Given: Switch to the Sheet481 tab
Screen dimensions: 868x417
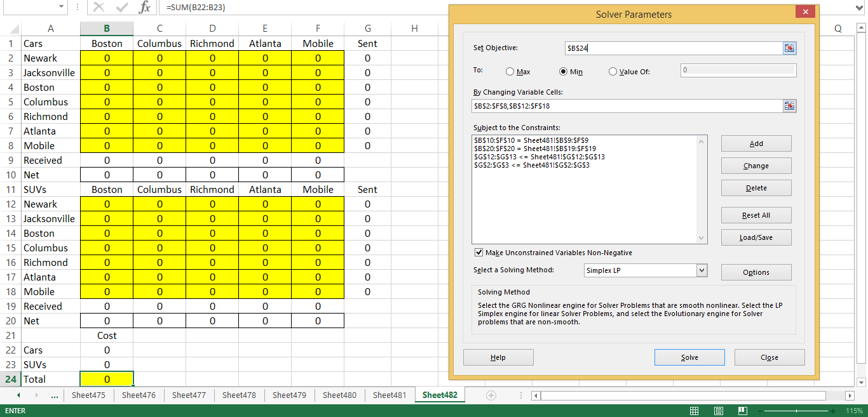Looking at the screenshot, I should pyautogui.click(x=390, y=394).
